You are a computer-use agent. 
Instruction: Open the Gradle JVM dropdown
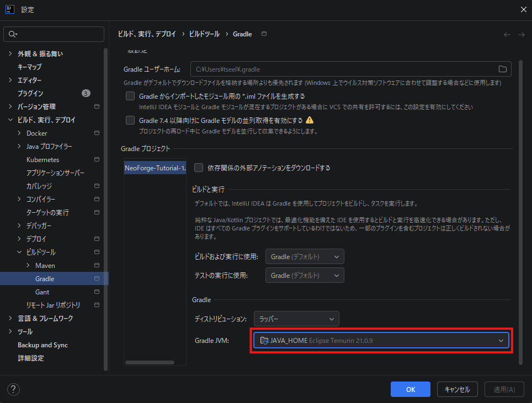[382, 341]
